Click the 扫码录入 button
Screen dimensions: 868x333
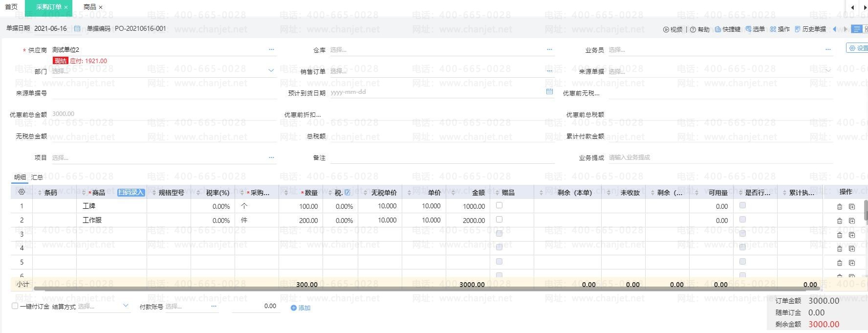(130, 193)
